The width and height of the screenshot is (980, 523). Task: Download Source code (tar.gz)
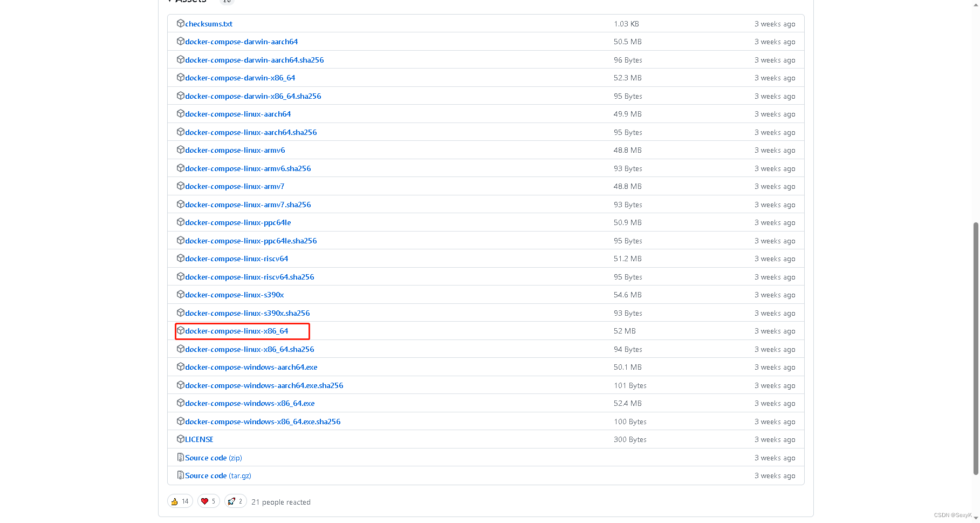click(218, 476)
